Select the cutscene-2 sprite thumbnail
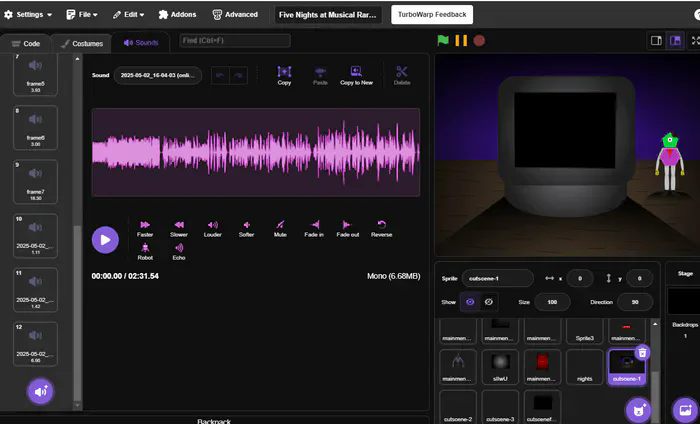Image resolution: width=700 pixels, height=424 pixels. tap(458, 407)
